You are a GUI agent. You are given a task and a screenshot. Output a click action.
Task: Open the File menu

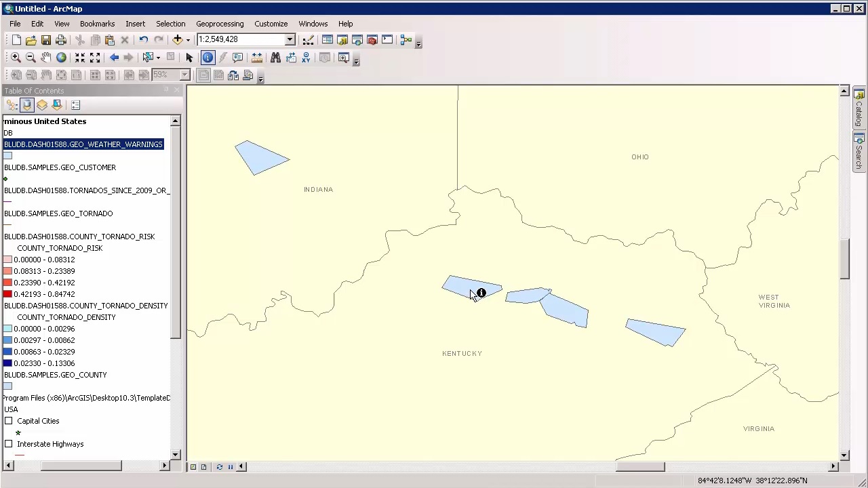click(x=15, y=24)
